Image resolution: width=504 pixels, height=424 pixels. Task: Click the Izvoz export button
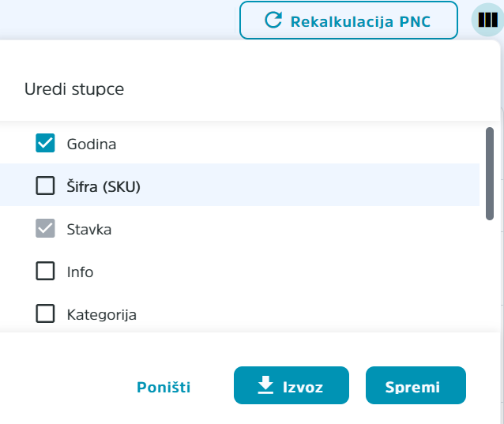291,385
